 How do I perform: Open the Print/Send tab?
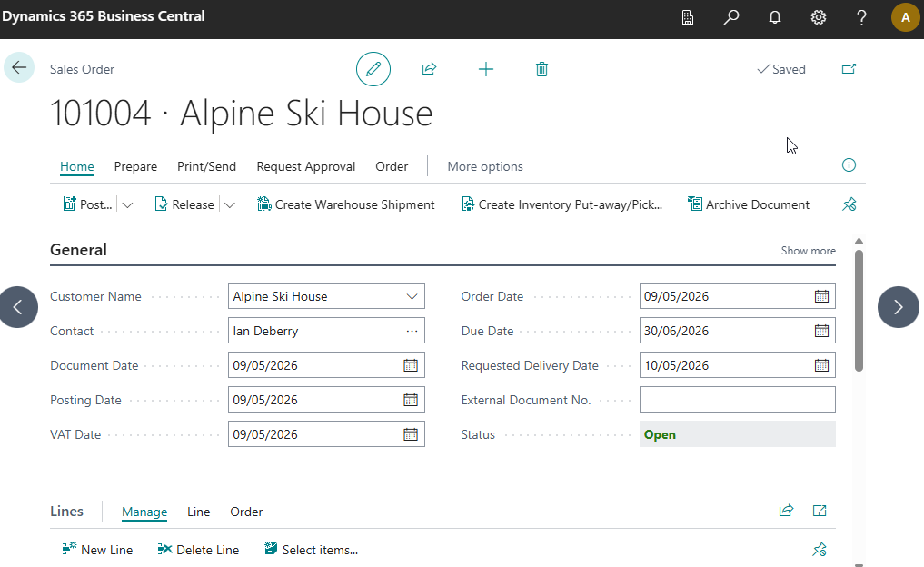[x=206, y=166]
